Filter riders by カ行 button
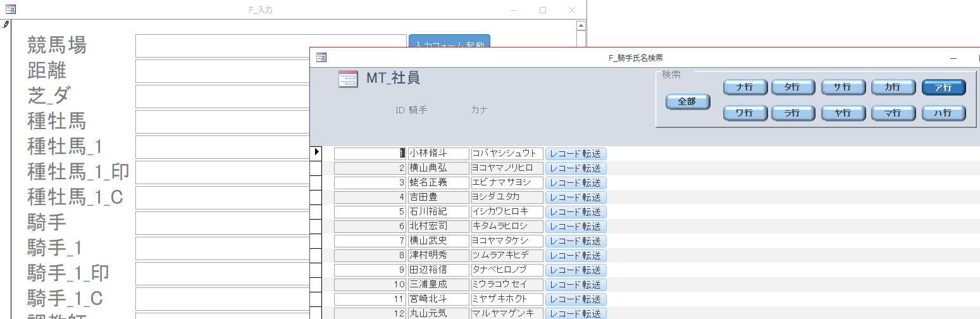980x319 pixels. tap(893, 87)
